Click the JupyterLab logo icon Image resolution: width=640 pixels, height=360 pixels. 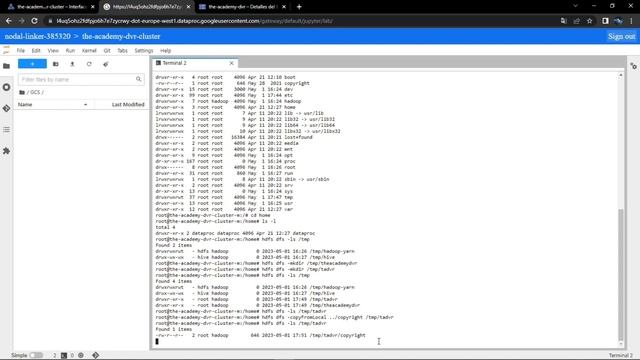(x=6, y=50)
